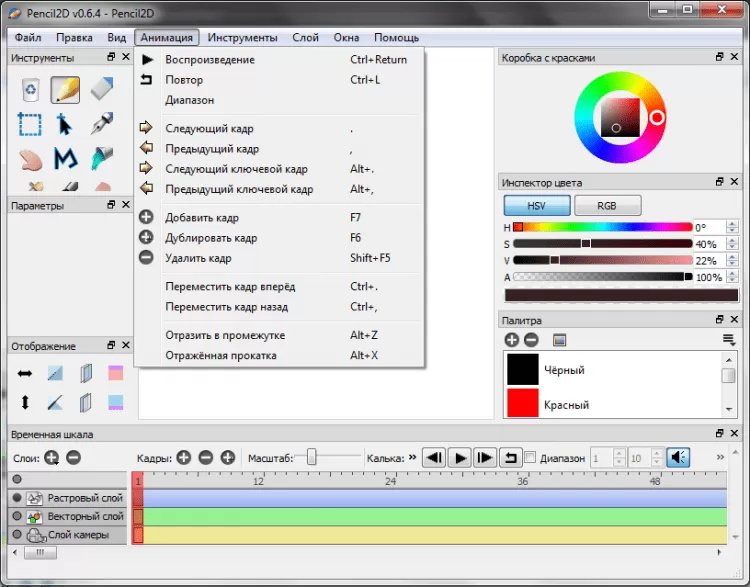Viewport: 750px width, 587px height.
Task: Switch color inspector to RGB
Action: tap(607, 205)
